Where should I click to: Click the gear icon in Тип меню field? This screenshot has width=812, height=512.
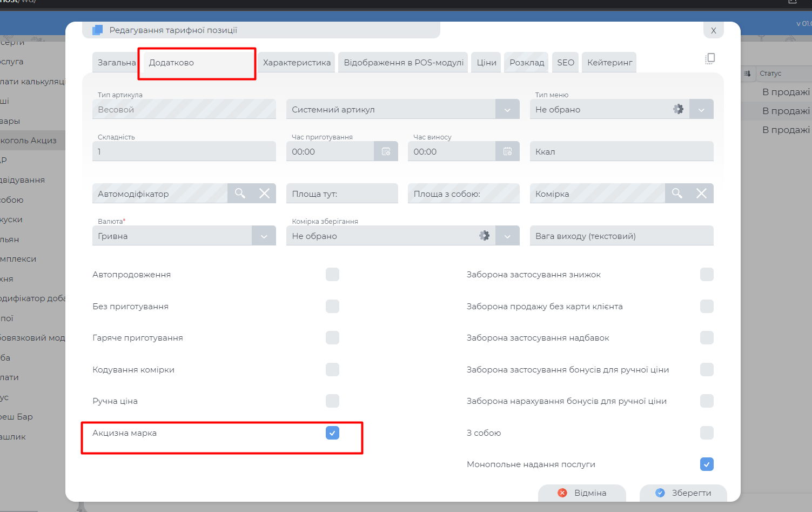[x=678, y=109]
